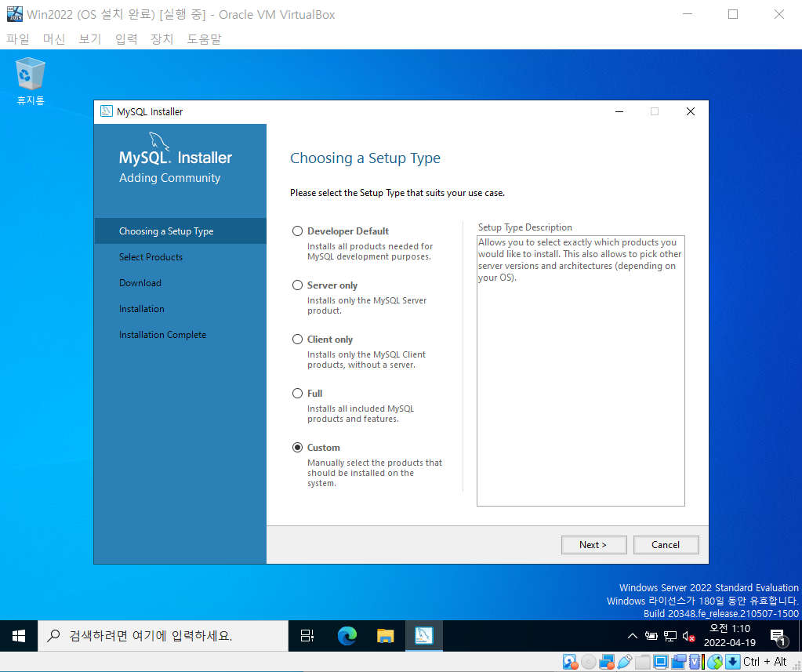
Task: Click the VirtualBox USB devices icon
Action: 625,662
